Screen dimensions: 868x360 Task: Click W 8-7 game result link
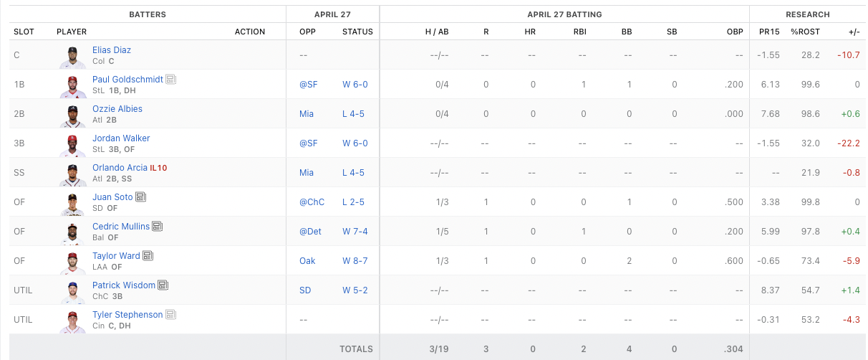click(x=355, y=261)
